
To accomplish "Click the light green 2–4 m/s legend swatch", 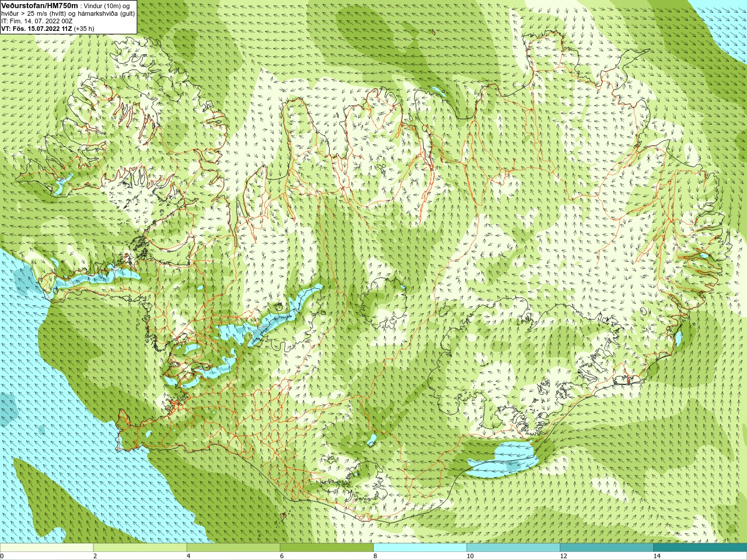I will click(x=140, y=548).
